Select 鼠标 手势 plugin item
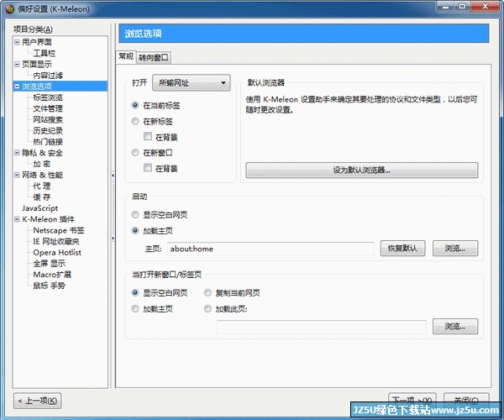 point(50,286)
